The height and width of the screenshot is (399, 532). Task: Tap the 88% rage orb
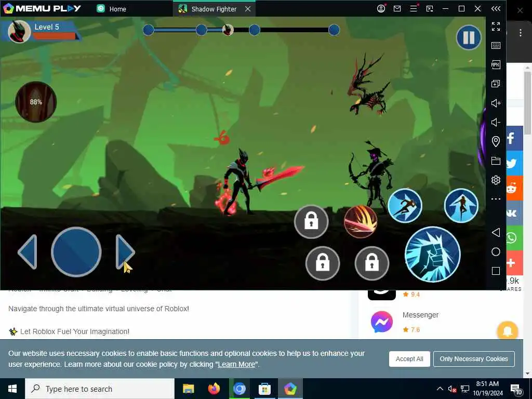click(x=36, y=102)
